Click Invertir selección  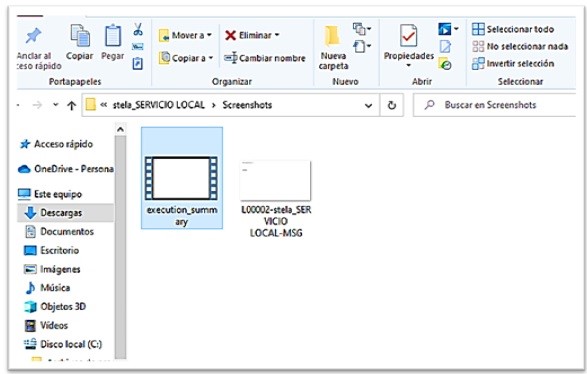coord(513,64)
